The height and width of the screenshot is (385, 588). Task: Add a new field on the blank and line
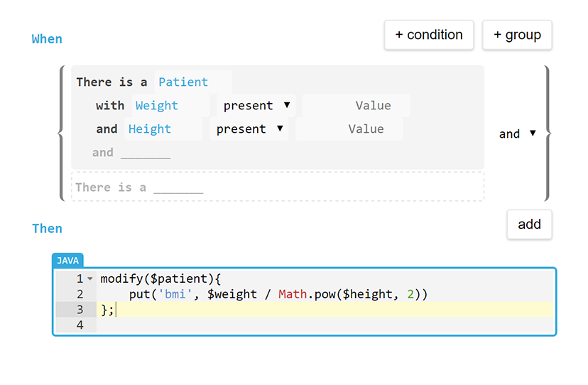point(145,153)
